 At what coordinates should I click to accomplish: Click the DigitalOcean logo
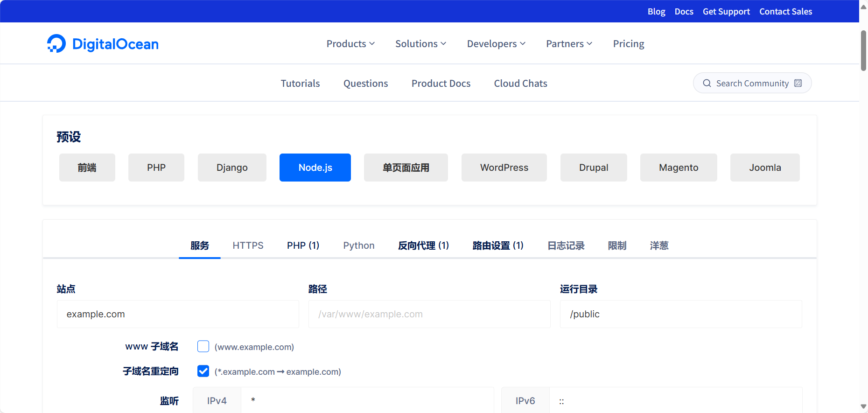point(103,44)
